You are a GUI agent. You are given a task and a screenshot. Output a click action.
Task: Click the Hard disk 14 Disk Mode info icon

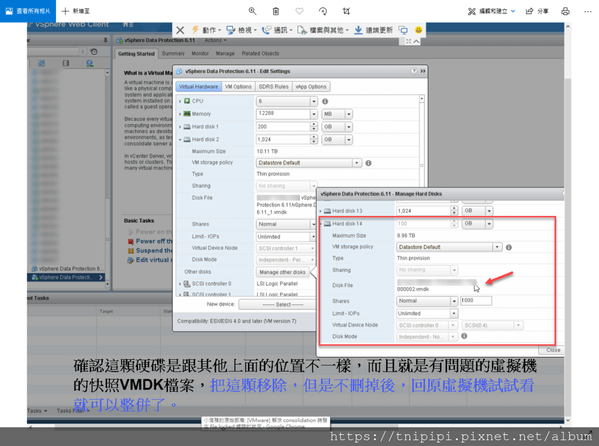click(464, 336)
